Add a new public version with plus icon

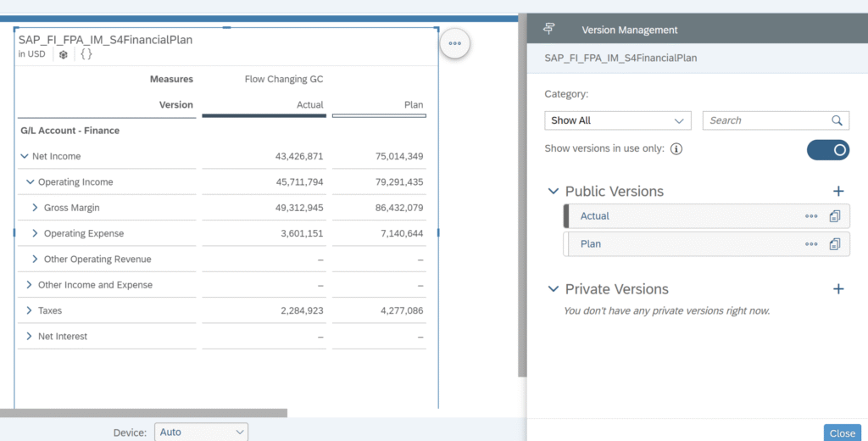(838, 191)
